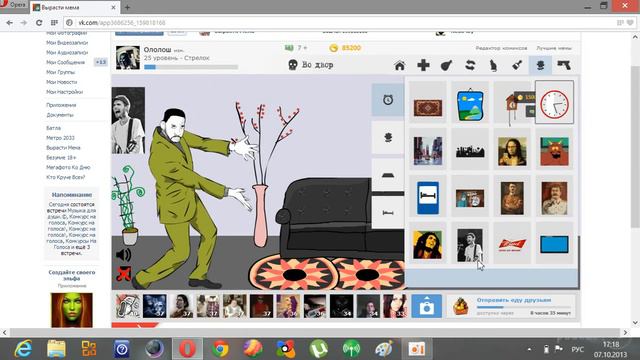Click the swap arrows icon in toolbar
The height and width of the screenshot is (360, 640).
coord(470,65)
